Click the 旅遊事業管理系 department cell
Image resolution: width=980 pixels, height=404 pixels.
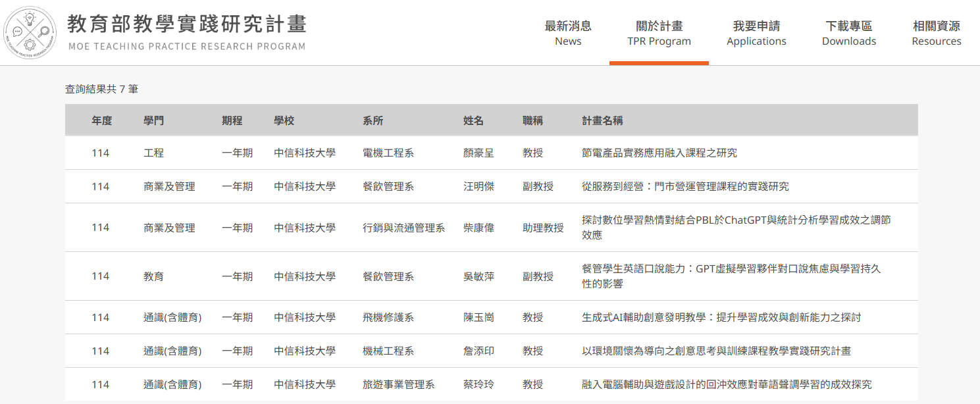tap(398, 384)
